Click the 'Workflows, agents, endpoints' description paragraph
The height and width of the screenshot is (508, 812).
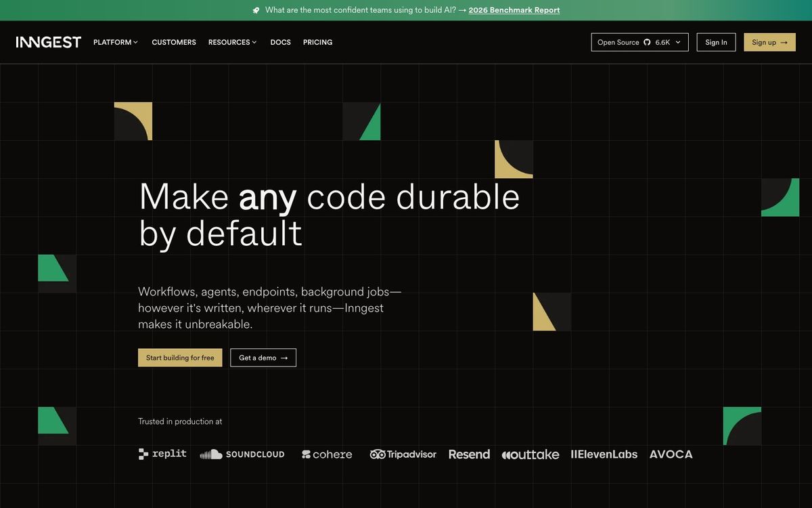tap(270, 308)
